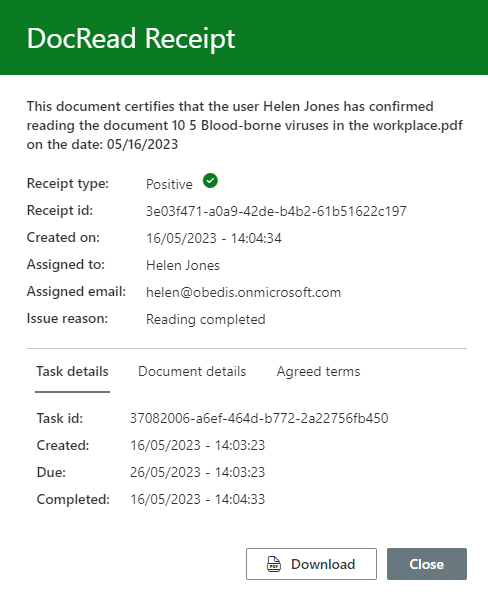Viewport: 488px width, 595px height.
Task: Click the Assigned to: label
Action: 66,264
